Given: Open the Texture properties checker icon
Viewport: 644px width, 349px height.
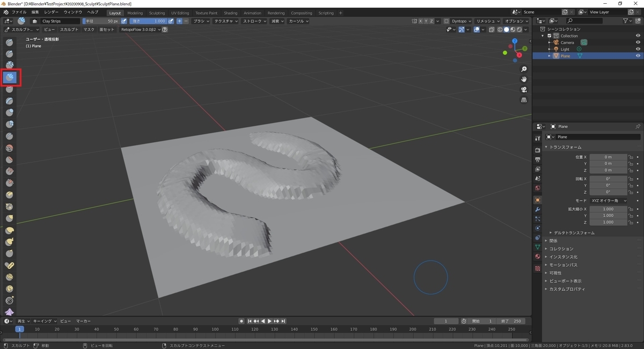Looking at the screenshot, I should point(538,268).
